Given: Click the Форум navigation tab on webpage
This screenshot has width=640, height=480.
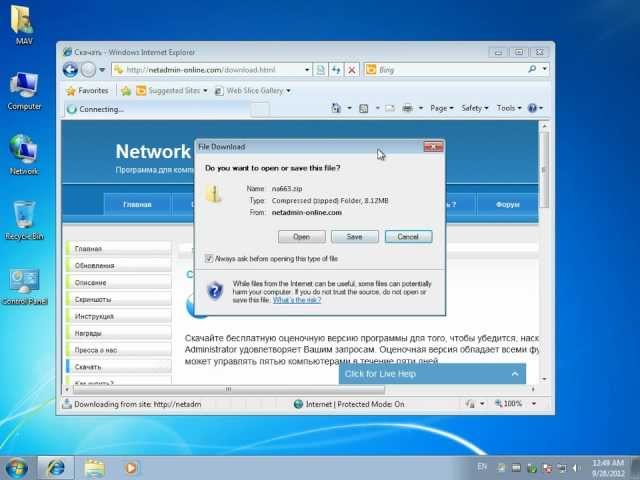Looking at the screenshot, I should click(x=508, y=204).
